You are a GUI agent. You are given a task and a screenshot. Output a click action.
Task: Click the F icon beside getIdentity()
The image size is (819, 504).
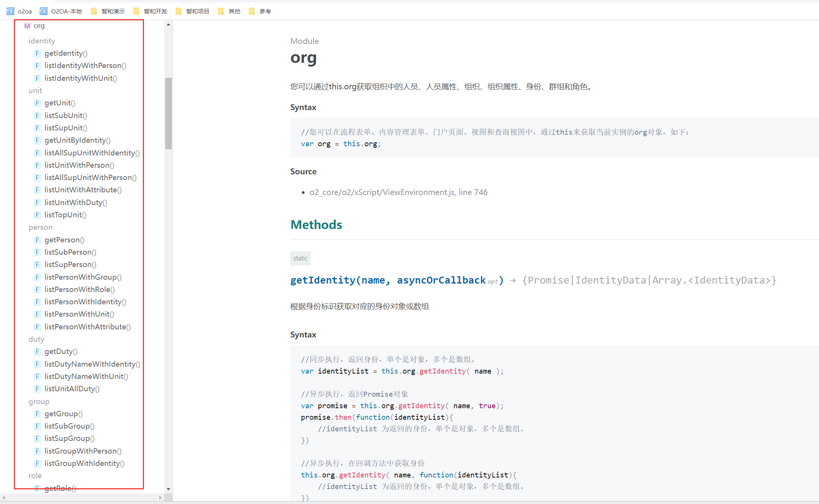click(x=37, y=53)
